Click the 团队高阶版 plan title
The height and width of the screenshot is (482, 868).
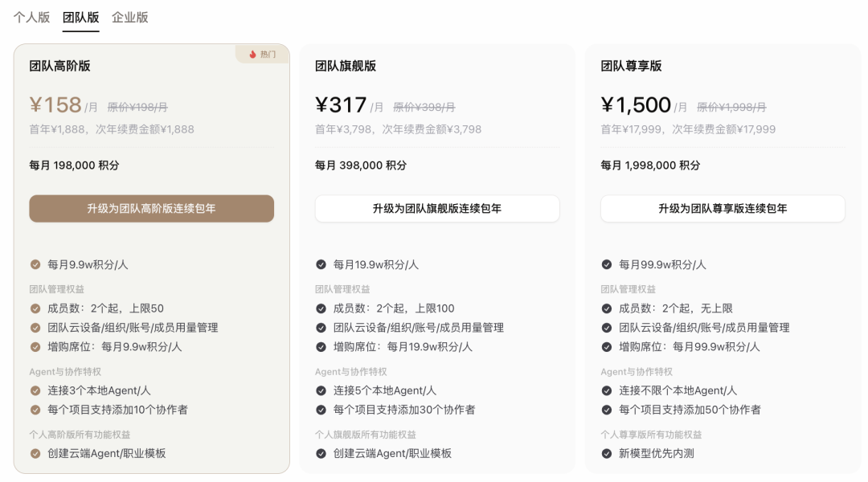pos(59,66)
